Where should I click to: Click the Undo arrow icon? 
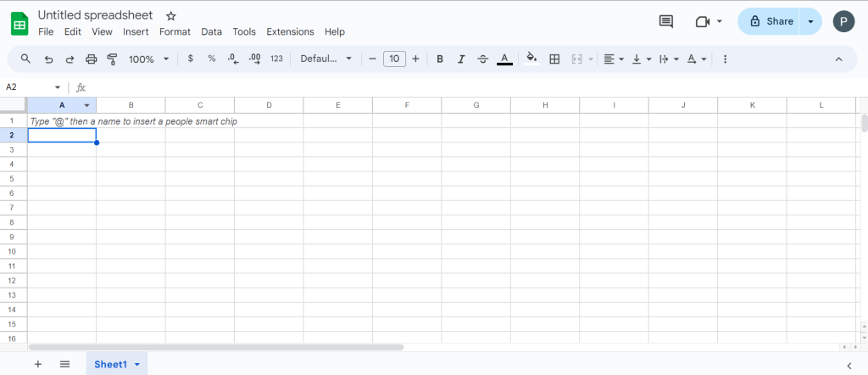[x=48, y=59]
